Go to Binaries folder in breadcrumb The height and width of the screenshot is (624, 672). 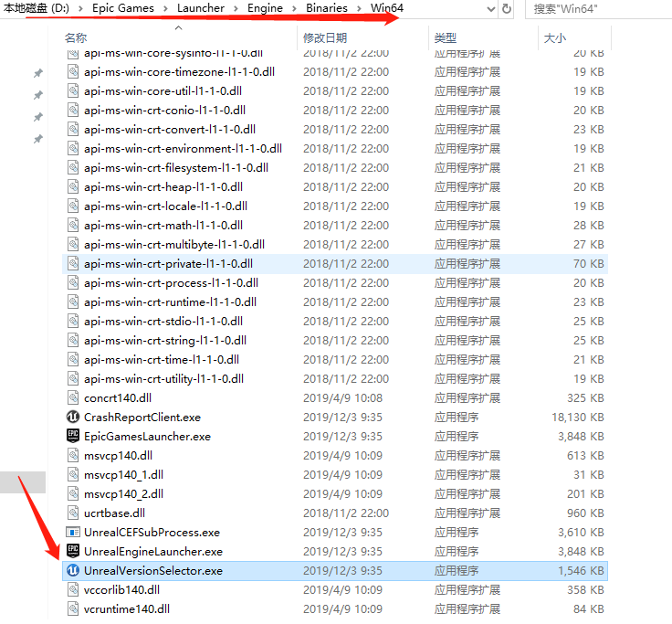coord(327,8)
